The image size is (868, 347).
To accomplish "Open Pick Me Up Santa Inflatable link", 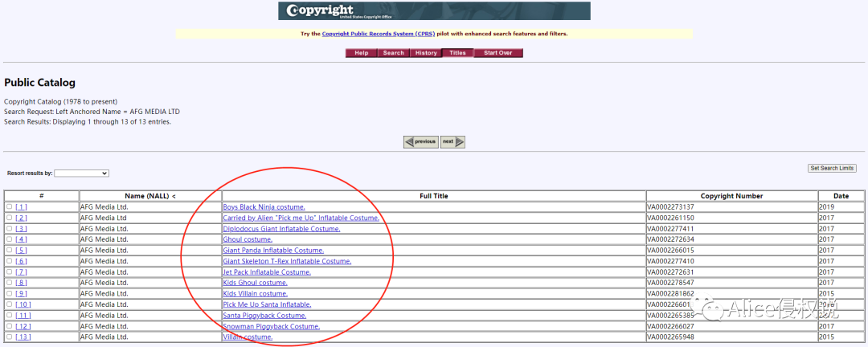I will (267, 304).
